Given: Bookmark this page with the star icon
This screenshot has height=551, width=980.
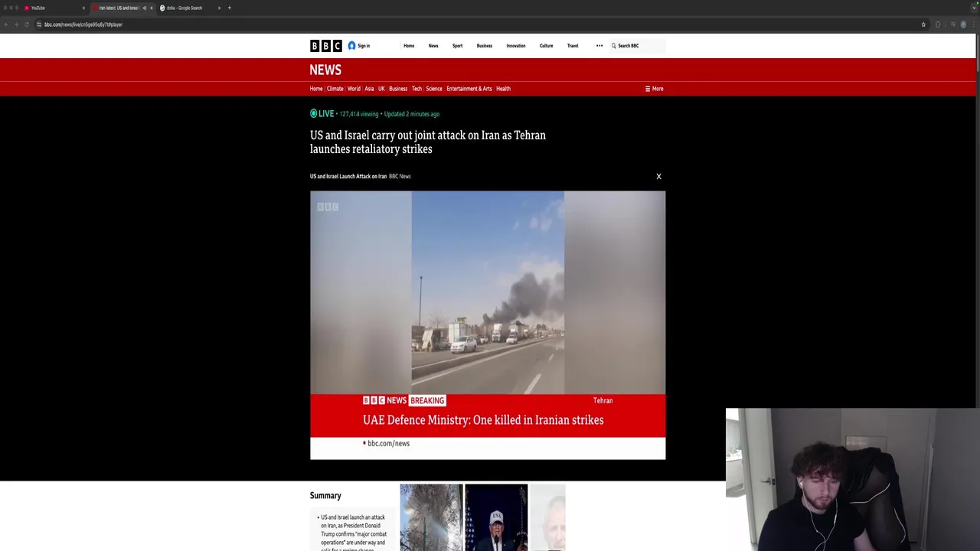Looking at the screenshot, I should point(923,24).
